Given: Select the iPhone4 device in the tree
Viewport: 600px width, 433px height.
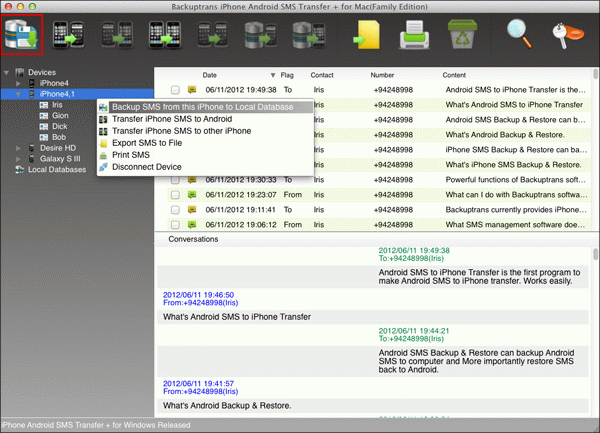Looking at the screenshot, I should (x=54, y=83).
